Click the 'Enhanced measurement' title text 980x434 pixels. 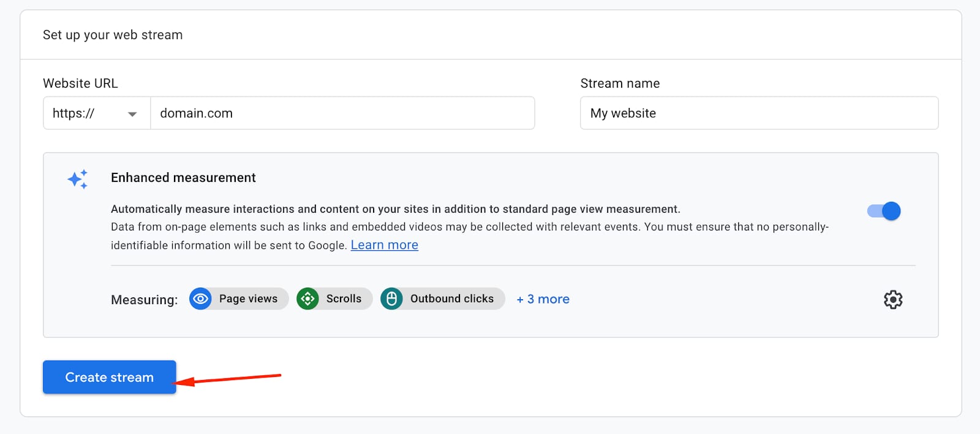(183, 178)
